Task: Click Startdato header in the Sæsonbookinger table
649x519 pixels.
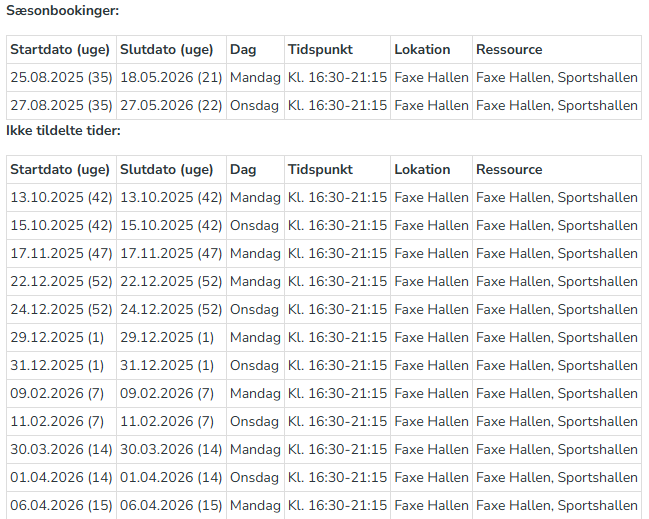Action: click(60, 49)
